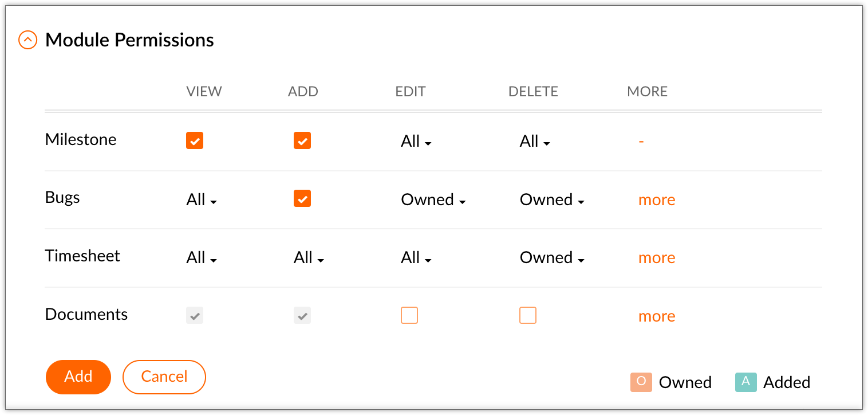Uncheck Bugs Add permission checkbox
This screenshot has width=868, height=415.
click(x=302, y=199)
